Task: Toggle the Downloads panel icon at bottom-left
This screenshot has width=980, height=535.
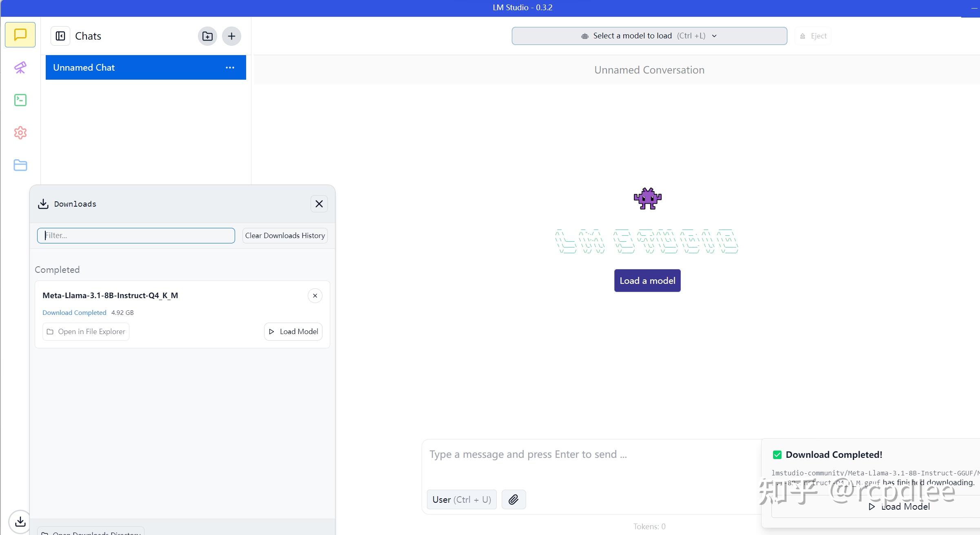Action: 20,522
